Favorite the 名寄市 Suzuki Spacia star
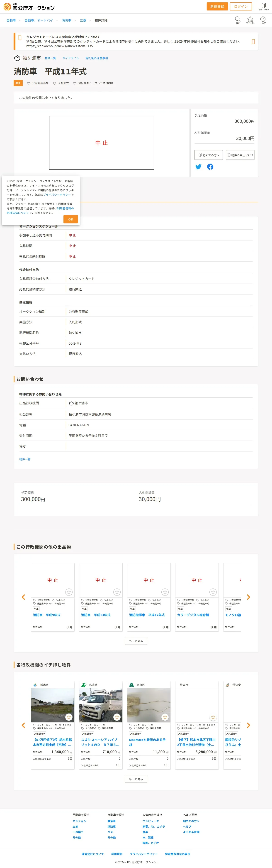This screenshot has height=868, width=272. point(117,717)
